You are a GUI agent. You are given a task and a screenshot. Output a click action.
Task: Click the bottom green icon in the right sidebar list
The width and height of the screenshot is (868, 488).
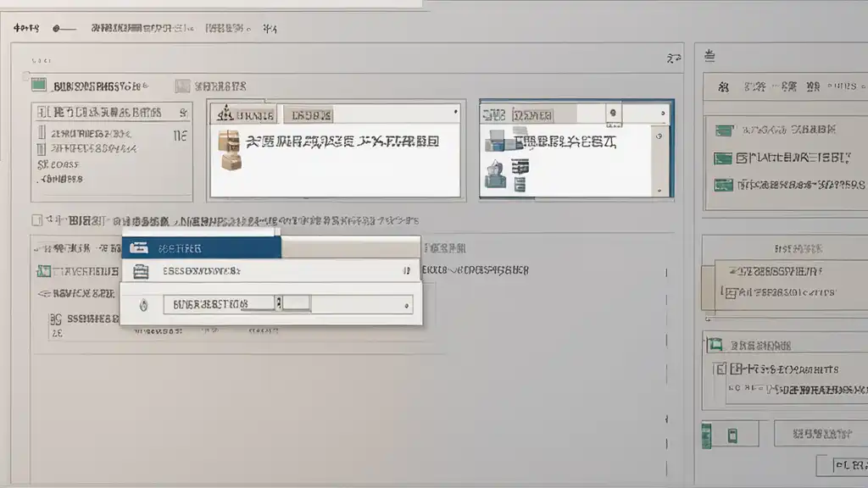[x=723, y=185]
